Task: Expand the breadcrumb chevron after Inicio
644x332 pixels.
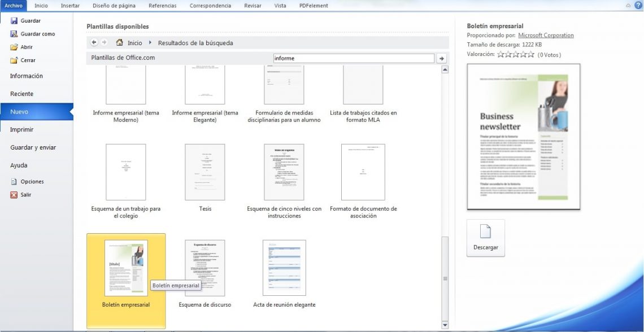Action: (149, 42)
